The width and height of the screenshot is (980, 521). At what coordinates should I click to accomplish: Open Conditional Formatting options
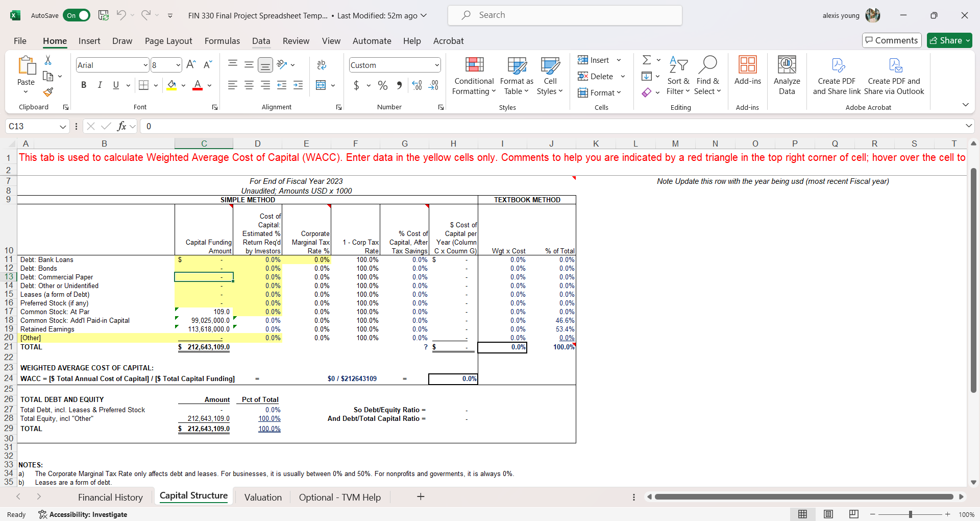(474, 76)
